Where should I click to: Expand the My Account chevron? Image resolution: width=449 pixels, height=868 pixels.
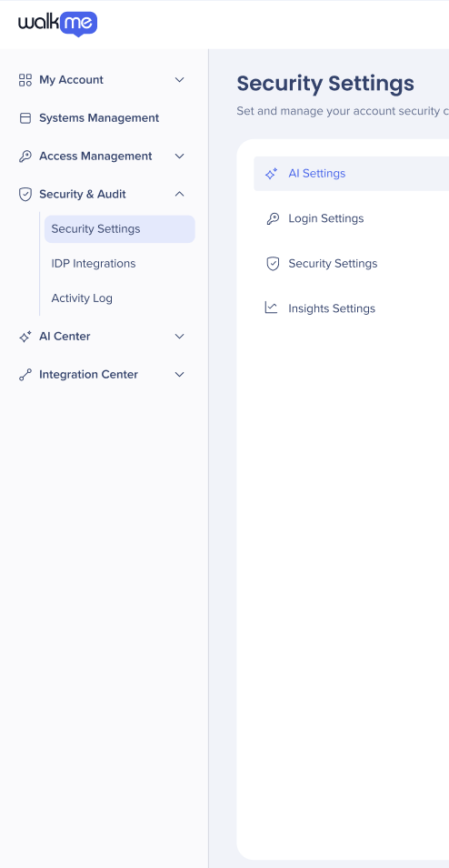pyautogui.click(x=180, y=80)
